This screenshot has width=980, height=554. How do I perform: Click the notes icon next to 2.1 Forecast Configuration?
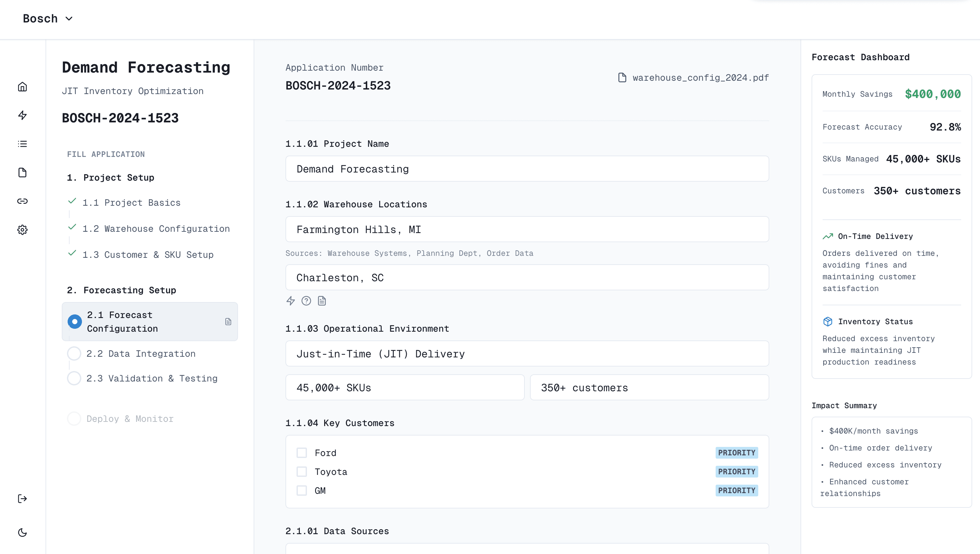pos(228,321)
